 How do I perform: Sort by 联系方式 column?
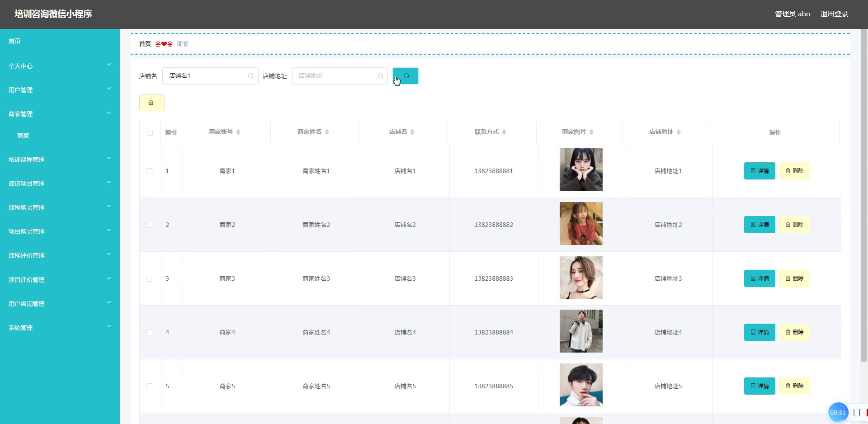pos(504,132)
